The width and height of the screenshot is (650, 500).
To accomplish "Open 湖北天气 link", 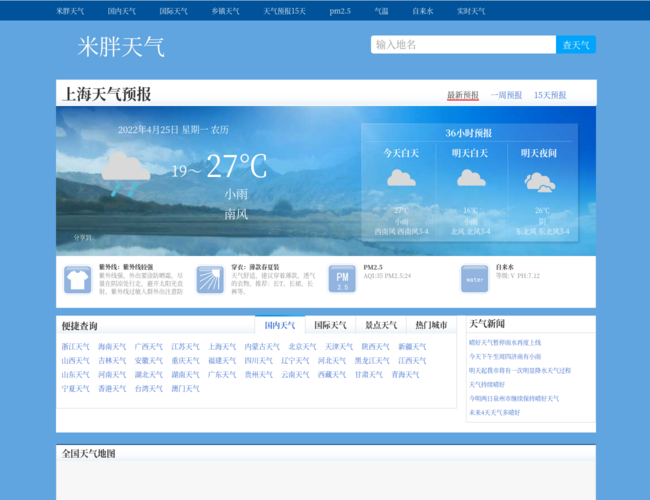I will pos(148,375).
